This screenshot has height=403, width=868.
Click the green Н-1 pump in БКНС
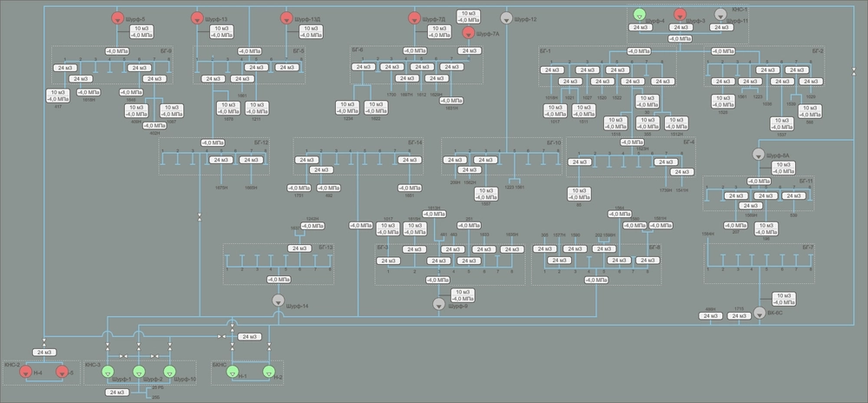coord(232,372)
